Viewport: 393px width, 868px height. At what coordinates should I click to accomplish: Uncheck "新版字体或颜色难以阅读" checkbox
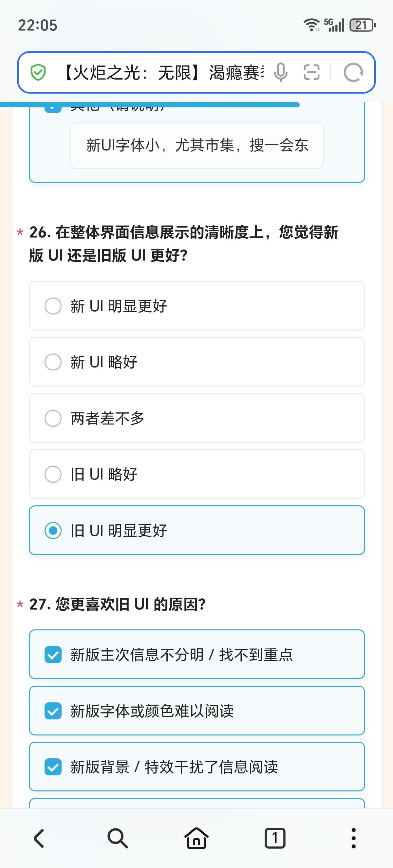click(53, 711)
